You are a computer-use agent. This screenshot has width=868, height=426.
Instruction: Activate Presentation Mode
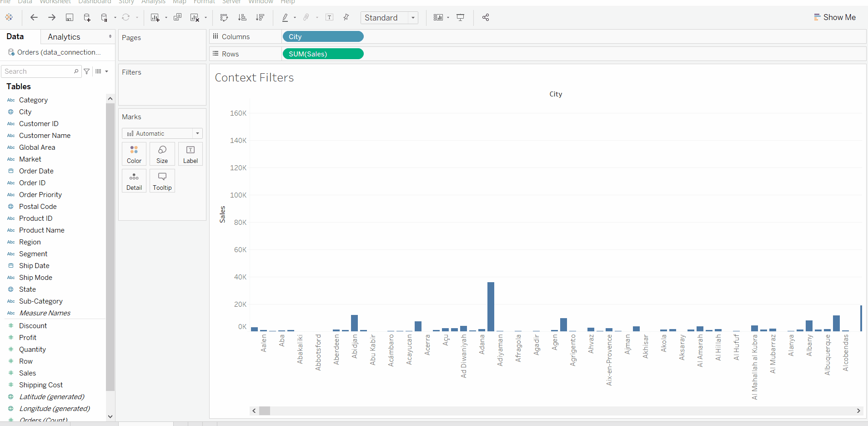point(461,17)
